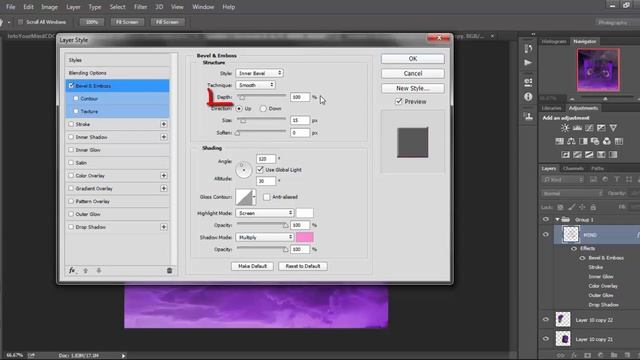
Task: Open the layer blend mode Normal dropdown
Action: click(572, 193)
